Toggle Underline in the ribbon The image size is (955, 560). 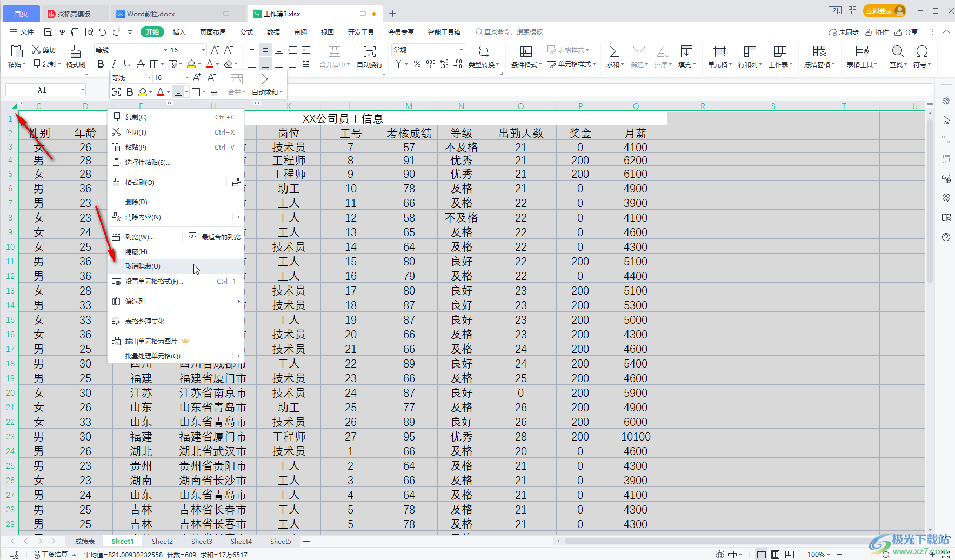tap(127, 64)
